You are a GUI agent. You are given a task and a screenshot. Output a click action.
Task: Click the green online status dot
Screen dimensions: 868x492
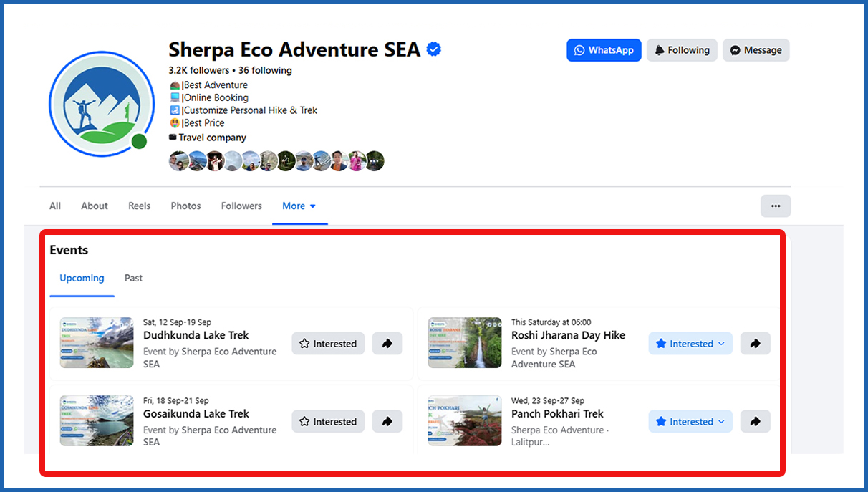coord(139,141)
